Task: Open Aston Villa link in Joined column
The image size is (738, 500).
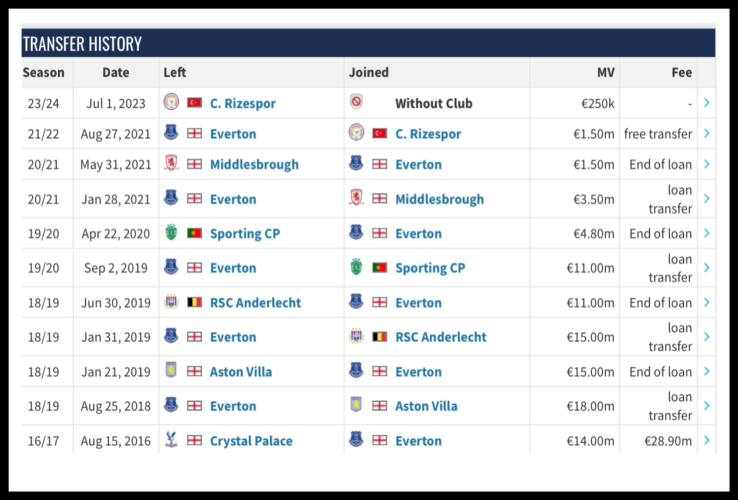Action: point(426,406)
